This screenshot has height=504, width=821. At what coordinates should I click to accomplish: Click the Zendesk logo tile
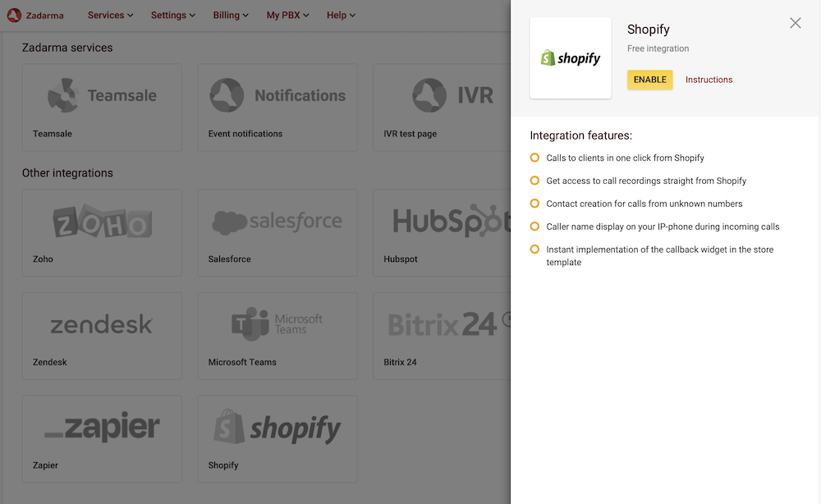(101, 323)
